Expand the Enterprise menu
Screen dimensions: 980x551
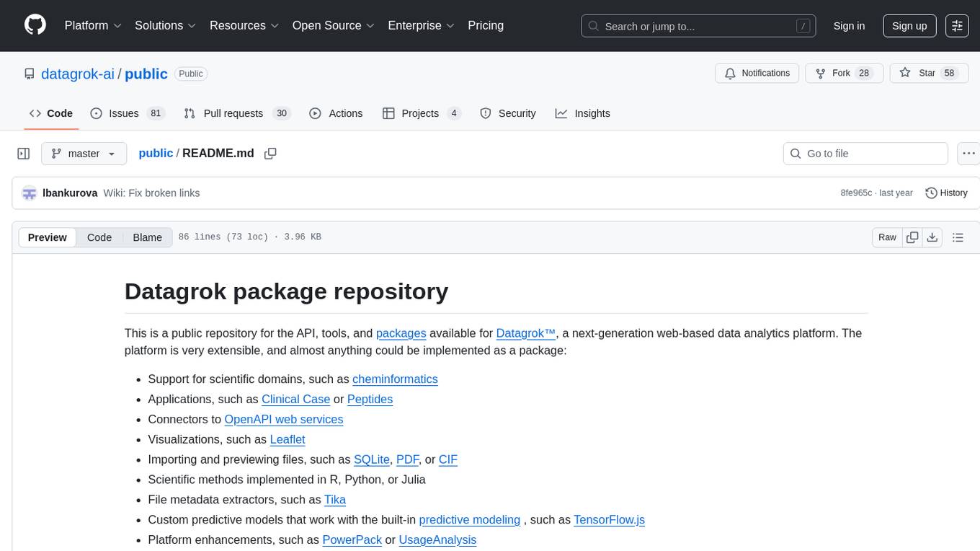click(421, 26)
